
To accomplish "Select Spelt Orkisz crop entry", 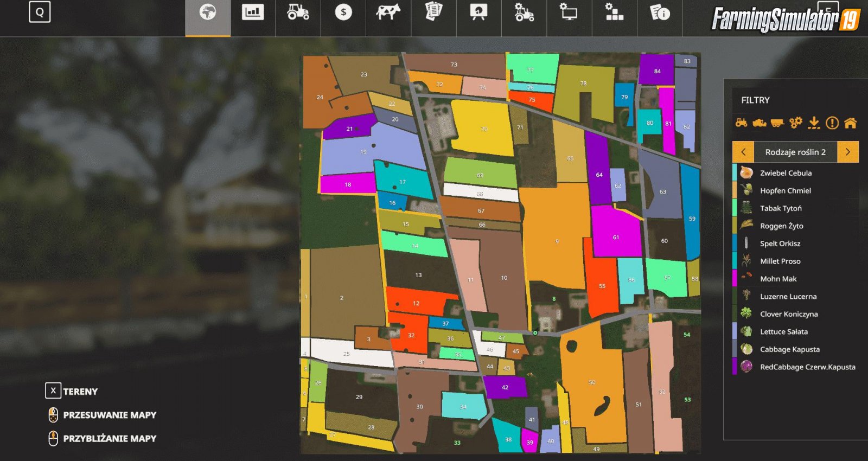I will [x=795, y=244].
